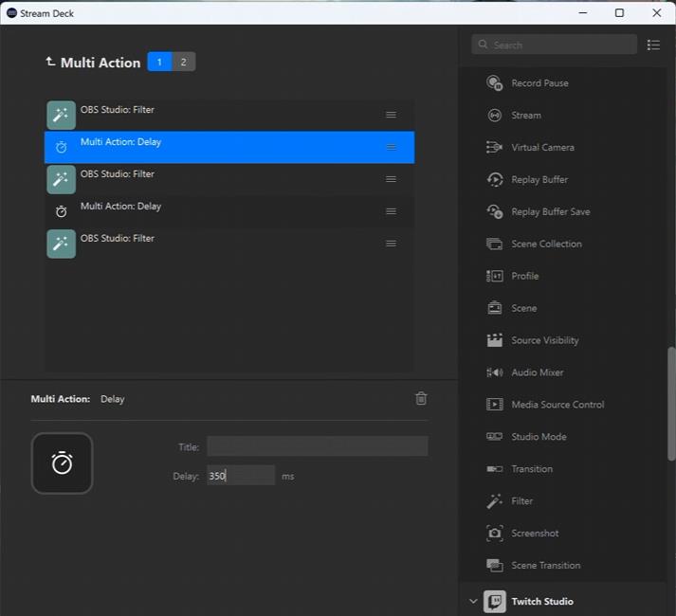The image size is (676, 616).
Task: Click the Screenshot camera icon
Action: pos(495,534)
